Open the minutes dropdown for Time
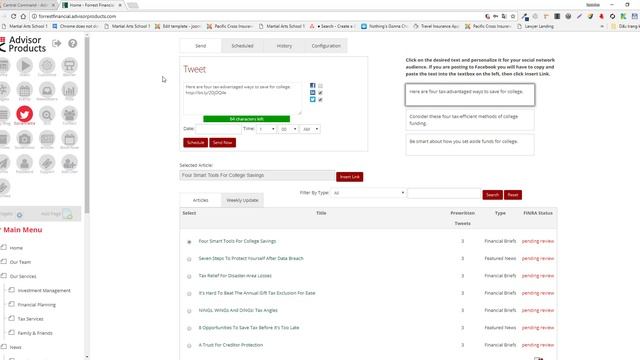640x360 pixels. (289, 129)
